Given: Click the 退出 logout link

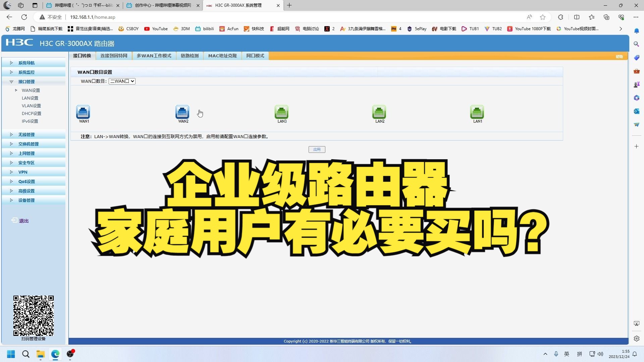Looking at the screenshot, I should [20, 221].
